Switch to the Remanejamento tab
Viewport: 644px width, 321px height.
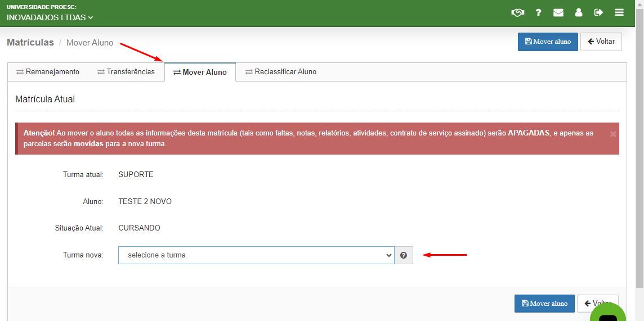click(x=48, y=72)
